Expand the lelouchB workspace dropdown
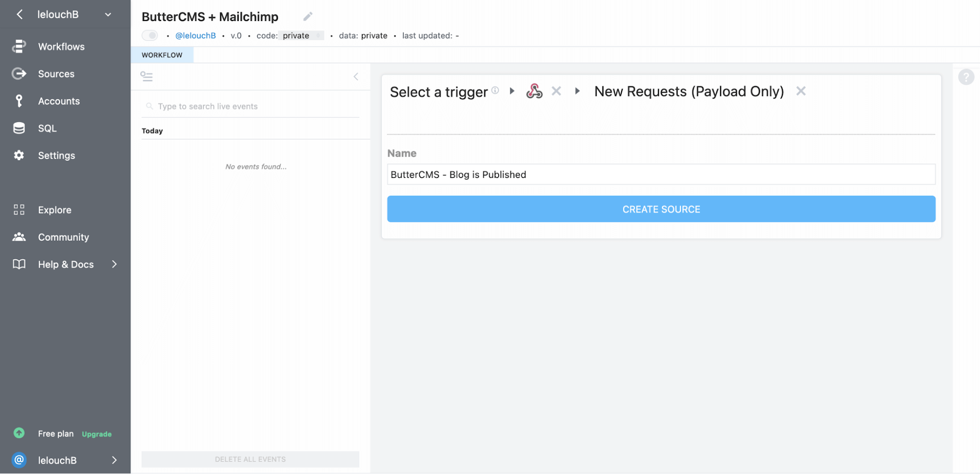The width and height of the screenshot is (980, 474). click(108, 15)
